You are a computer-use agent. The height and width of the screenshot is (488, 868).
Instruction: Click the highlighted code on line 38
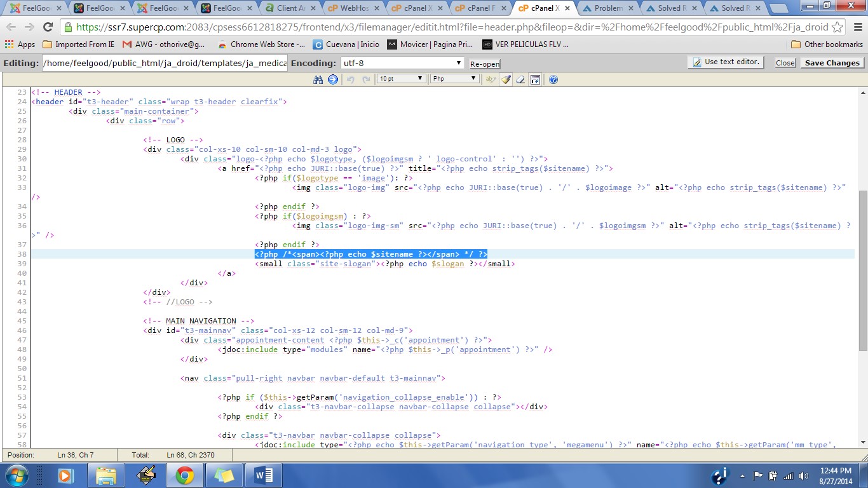pos(371,254)
